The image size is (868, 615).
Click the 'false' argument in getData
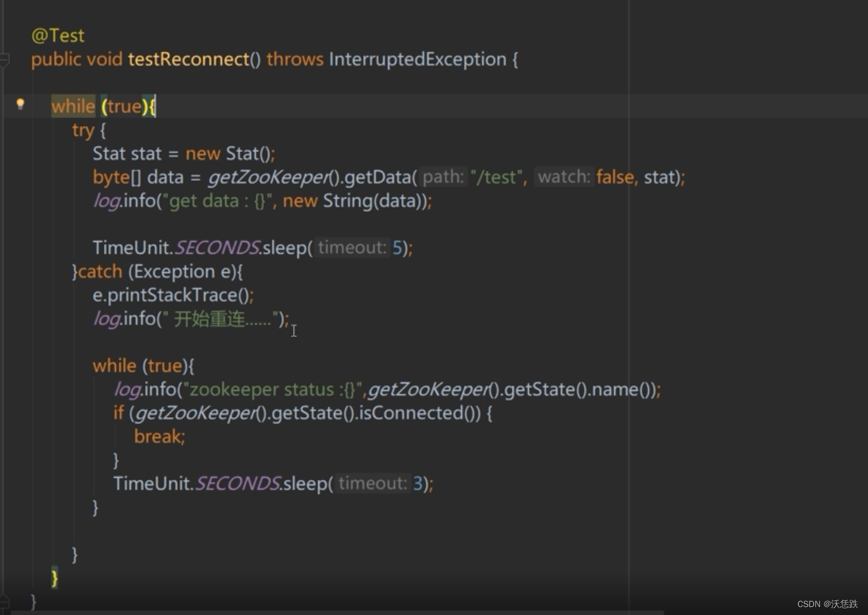click(x=615, y=177)
